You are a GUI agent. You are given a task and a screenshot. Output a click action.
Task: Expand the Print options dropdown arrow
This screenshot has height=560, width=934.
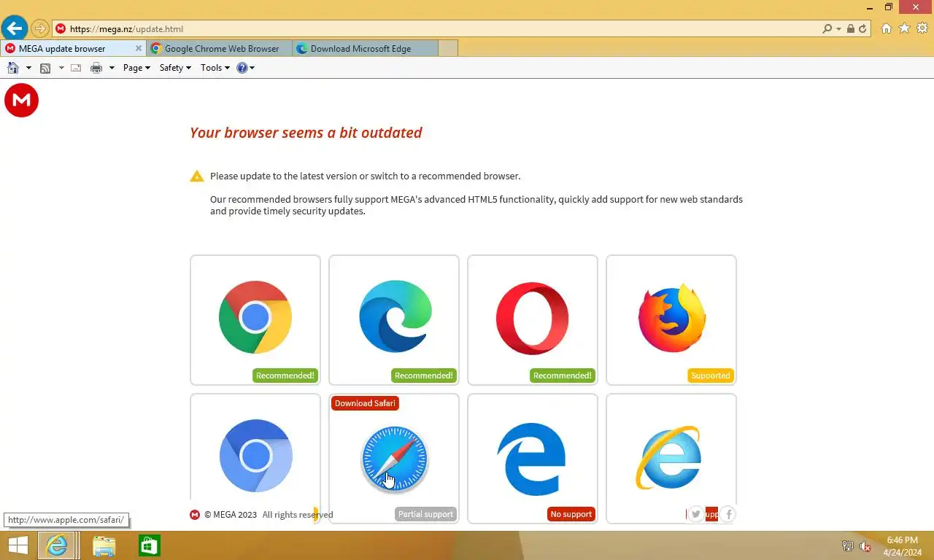click(x=112, y=68)
